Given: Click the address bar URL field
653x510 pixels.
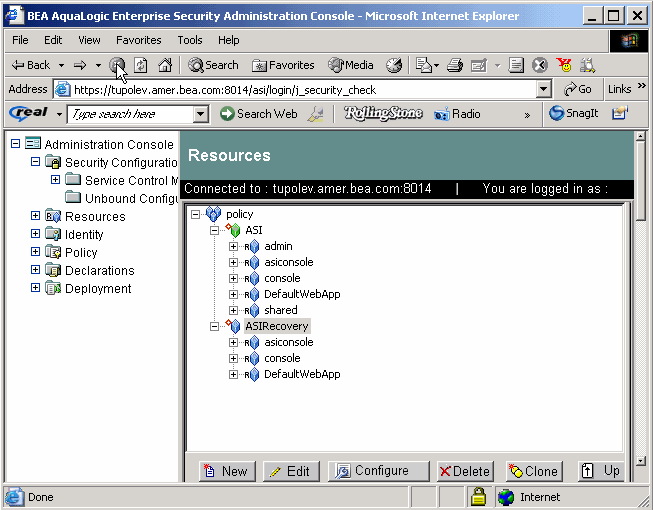Looking at the screenshot, I should click(295, 90).
